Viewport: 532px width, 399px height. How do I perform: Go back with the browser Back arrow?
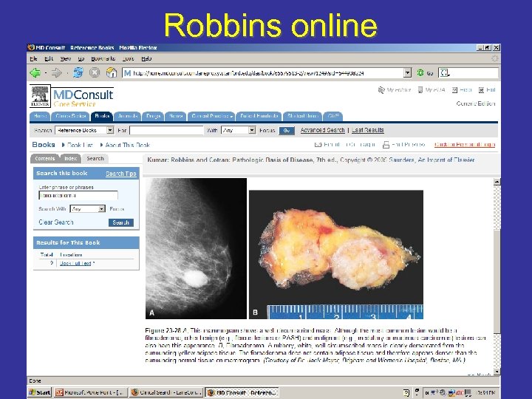click(x=35, y=72)
